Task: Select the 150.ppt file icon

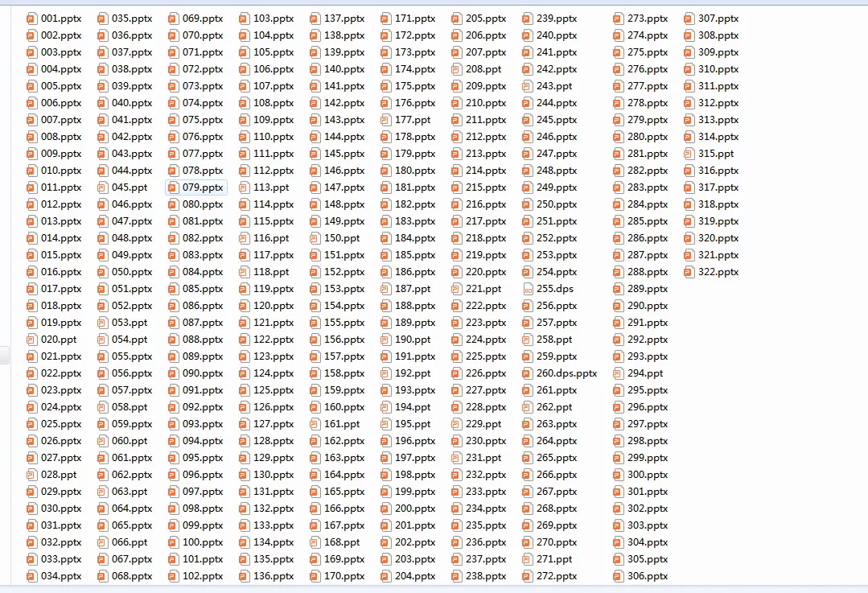Action: pyautogui.click(x=315, y=238)
